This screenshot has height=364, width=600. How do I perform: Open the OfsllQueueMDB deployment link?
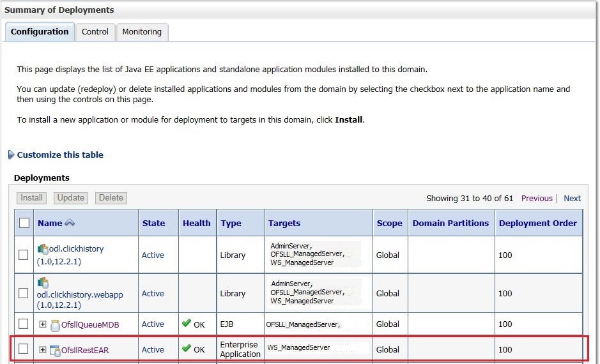[x=90, y=325]
